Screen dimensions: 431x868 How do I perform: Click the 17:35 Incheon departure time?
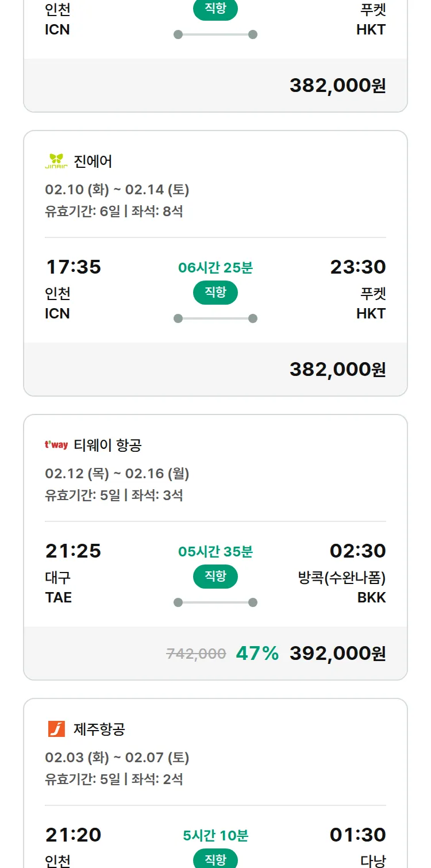click(x=73, y=267)
